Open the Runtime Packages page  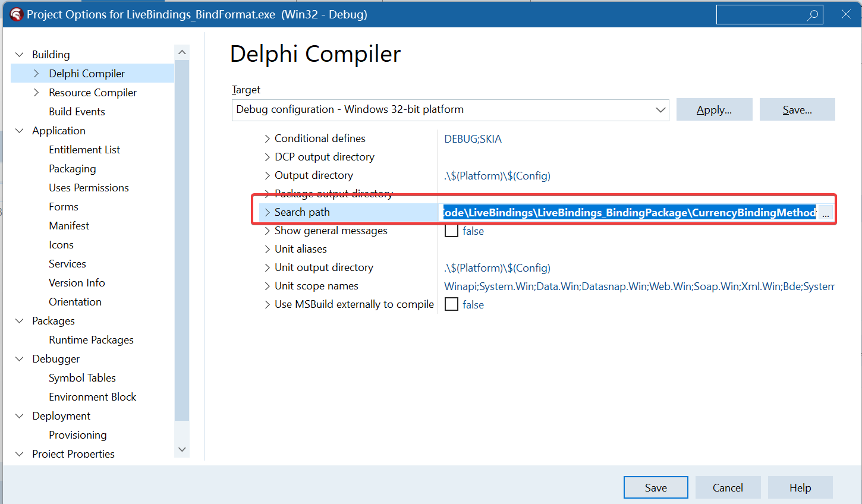(x=91, y=340)
